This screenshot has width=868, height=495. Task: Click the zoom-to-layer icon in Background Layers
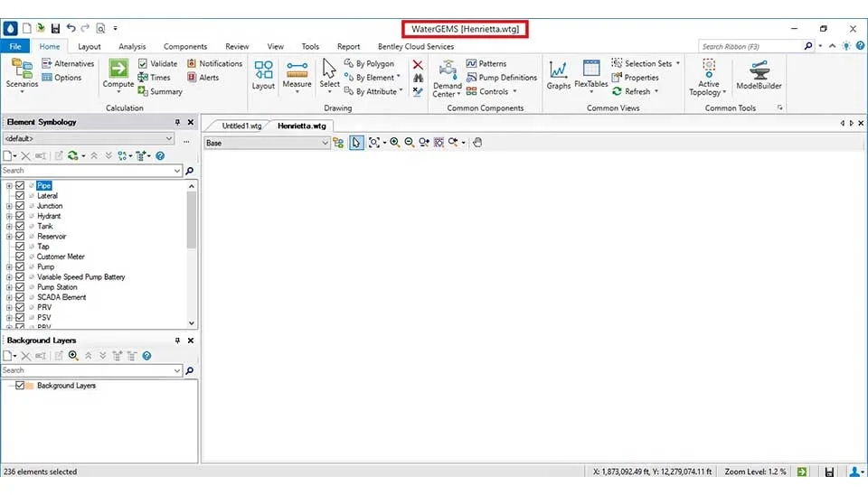tap(73, 356)
